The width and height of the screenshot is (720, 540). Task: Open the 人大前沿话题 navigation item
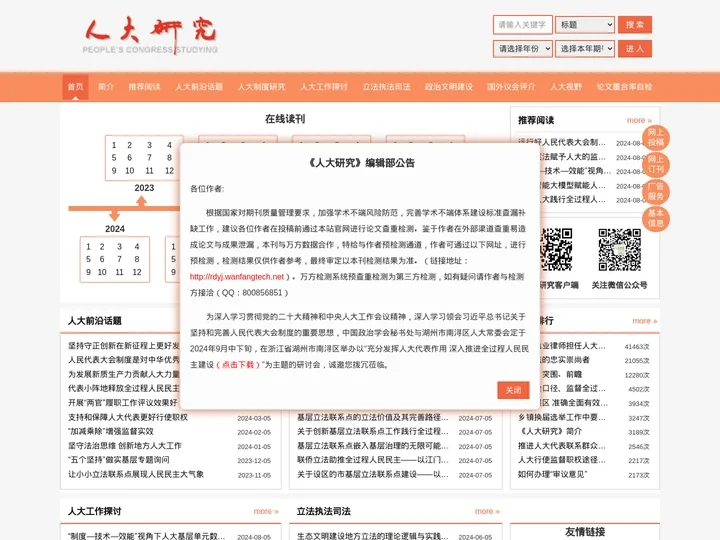click(x=199, y=87)
